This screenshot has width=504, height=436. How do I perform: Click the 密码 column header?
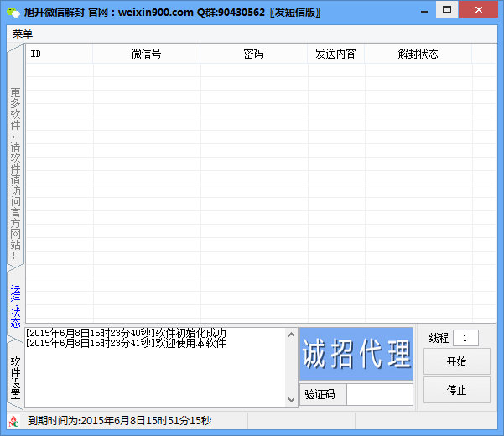253,54
